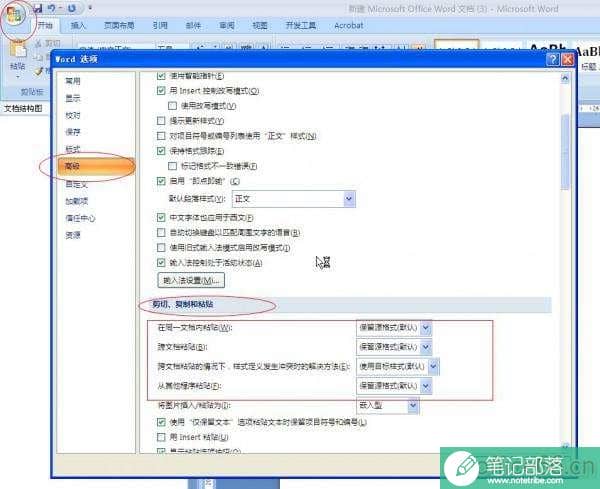Open the 开发工具 ribbon tab

tap(301, 26)
